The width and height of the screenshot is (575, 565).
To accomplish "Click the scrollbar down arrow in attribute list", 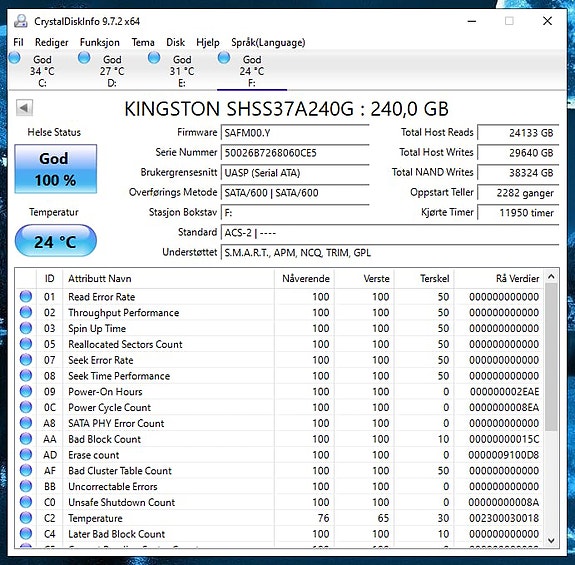I will (551, 540).
